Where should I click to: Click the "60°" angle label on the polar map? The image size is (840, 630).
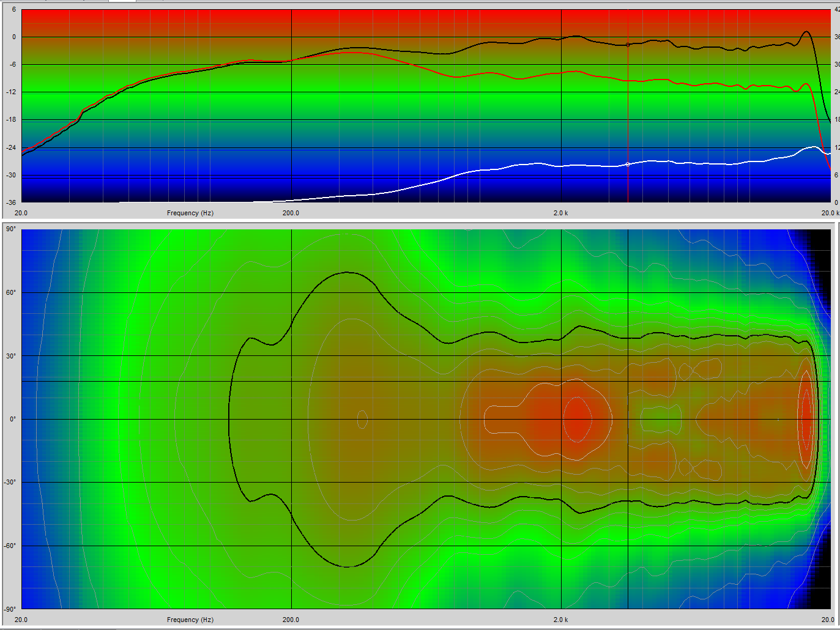coord(11,292)
